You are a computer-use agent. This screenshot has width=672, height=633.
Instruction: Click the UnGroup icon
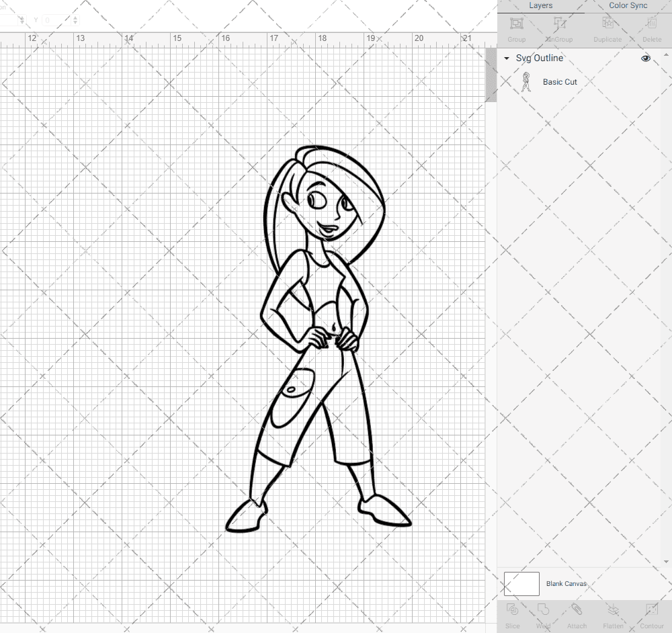click(x=558, y=28)
